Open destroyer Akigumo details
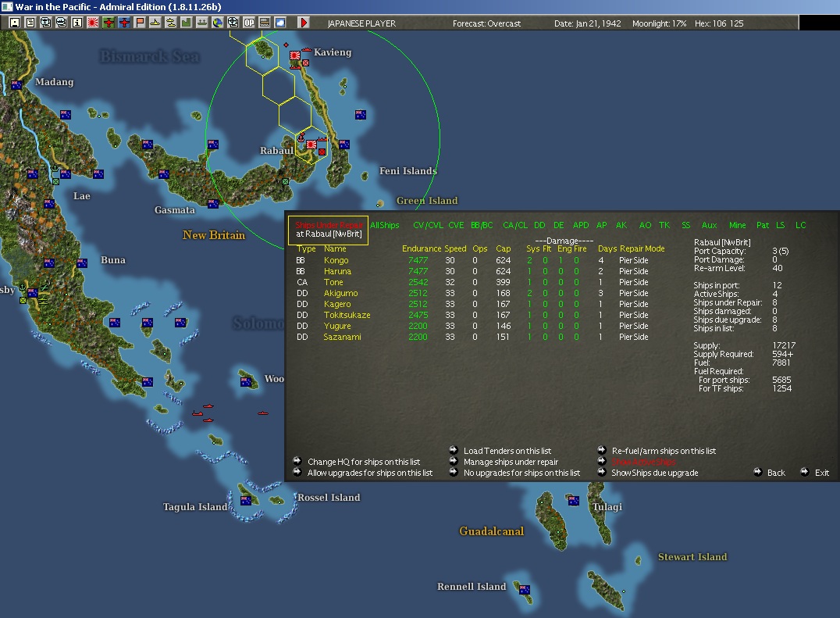The width and height of the screenshot is (840, 618). click(340, 293)
